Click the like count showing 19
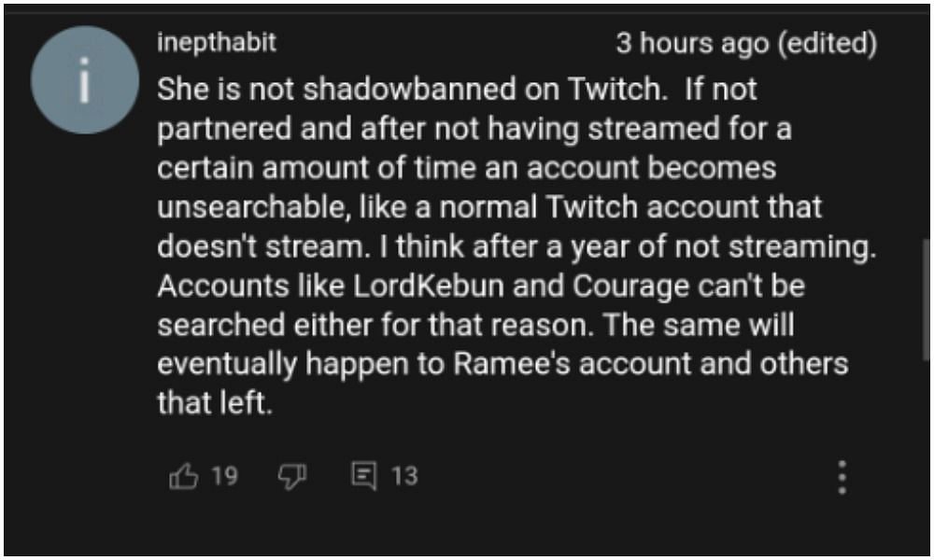The image size is (934, 560). [224, 477]
